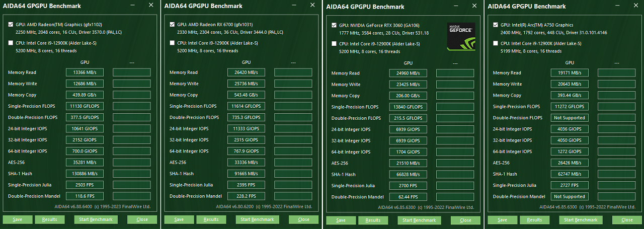Select Memory Read value 13366 MB/s
Viewport: 644px width, 229px height.
(x=85, y=72)
